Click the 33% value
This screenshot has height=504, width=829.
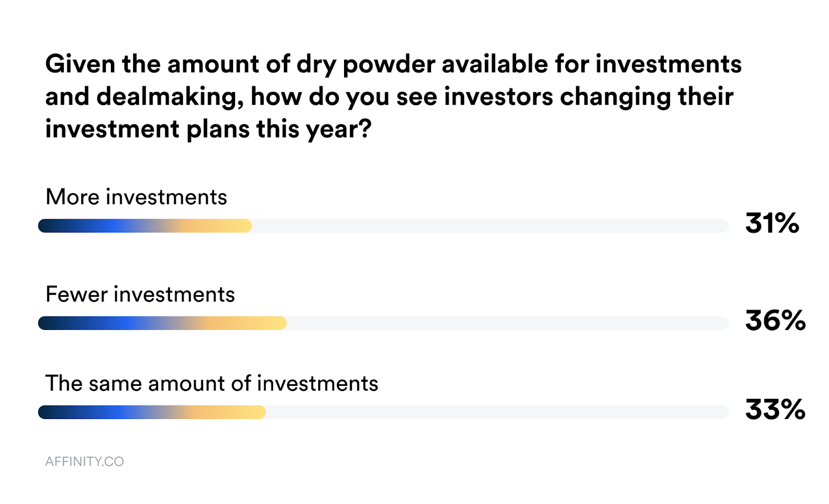775,410
